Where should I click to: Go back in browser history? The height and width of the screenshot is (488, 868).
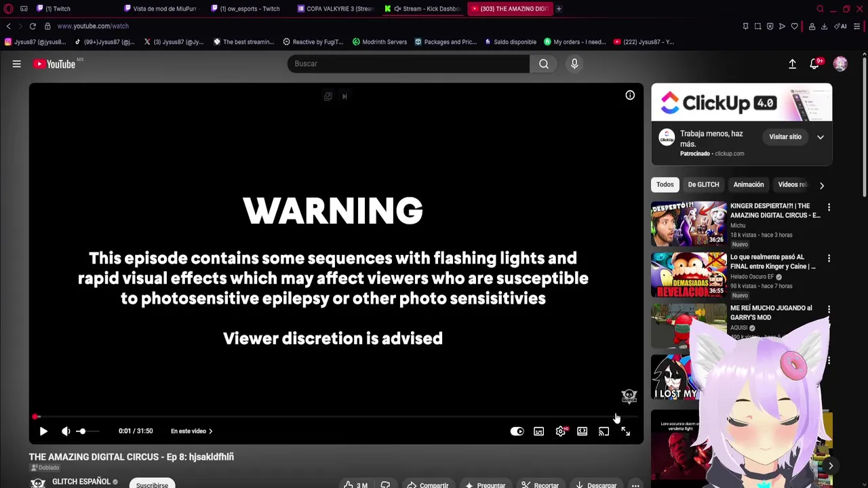8,26
